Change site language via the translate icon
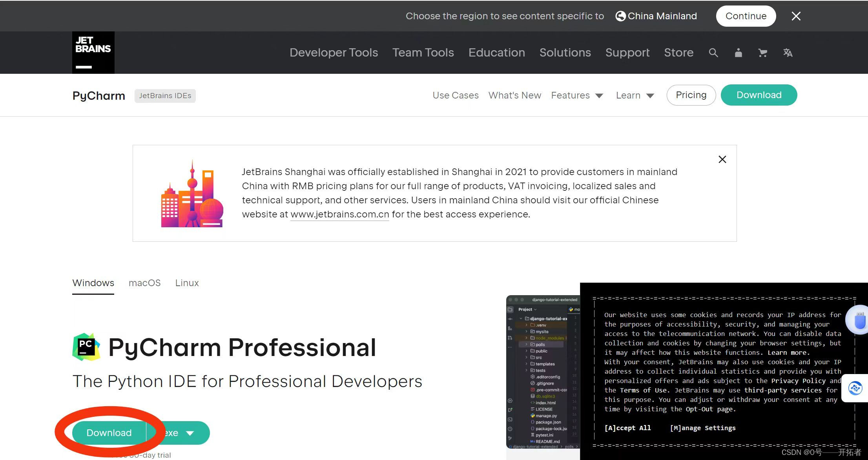This screenshot has height=460, width=868. pos(788,53)
